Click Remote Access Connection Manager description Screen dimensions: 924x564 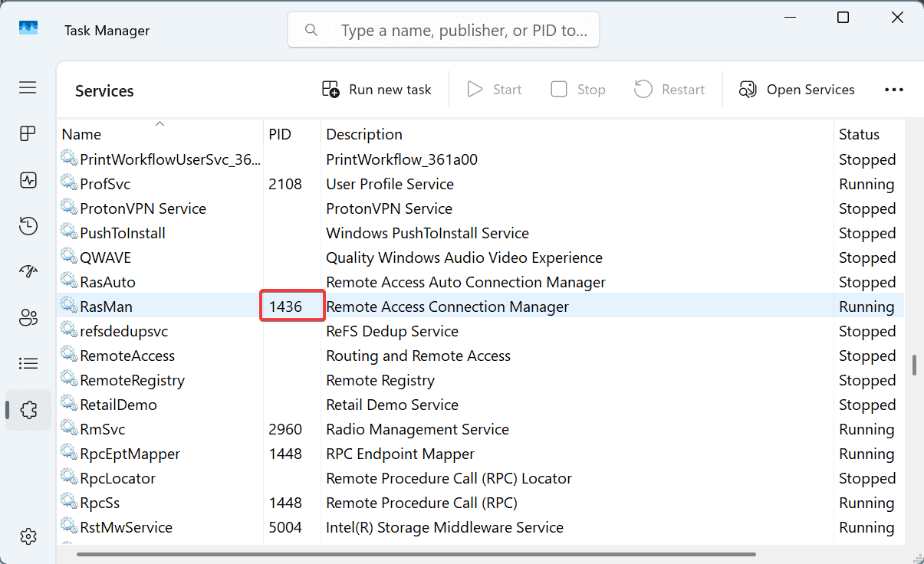[447, 307]
